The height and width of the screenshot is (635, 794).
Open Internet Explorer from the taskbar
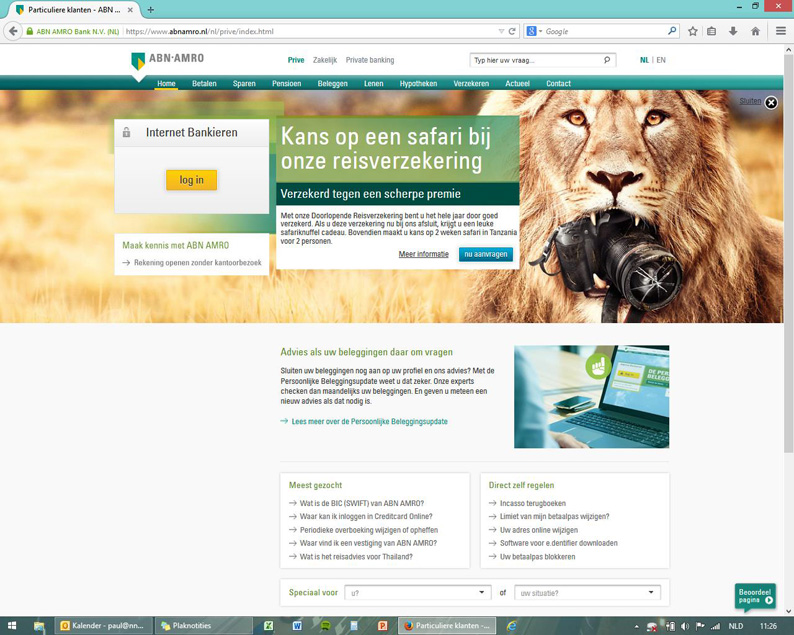point(512,626)
